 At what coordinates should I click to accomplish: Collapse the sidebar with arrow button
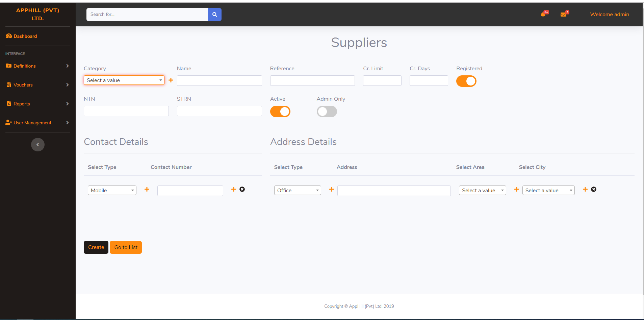tap(38, 145)
